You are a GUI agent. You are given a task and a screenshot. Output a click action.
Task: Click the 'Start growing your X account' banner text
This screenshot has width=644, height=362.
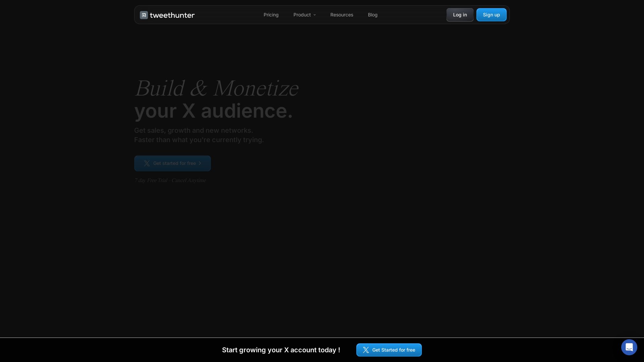tap(281, 350)
